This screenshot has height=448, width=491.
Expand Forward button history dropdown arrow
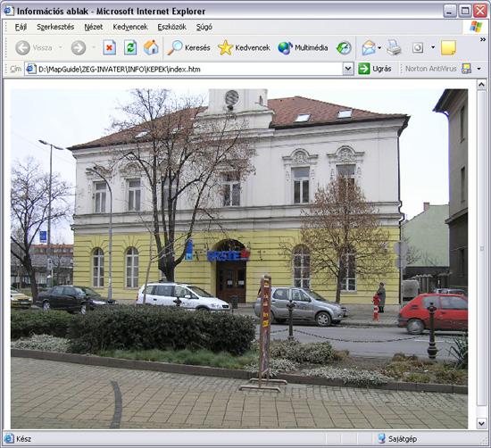pos(94,47)
